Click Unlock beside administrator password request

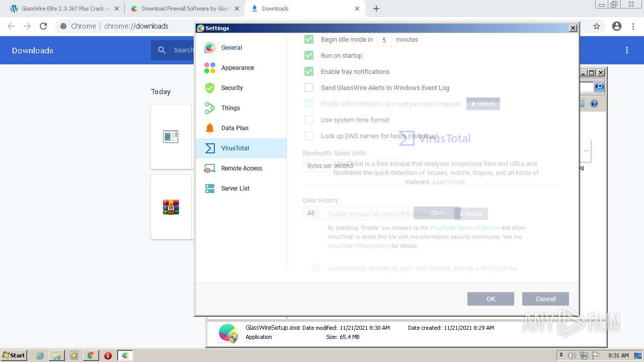[x=483, y=104]
